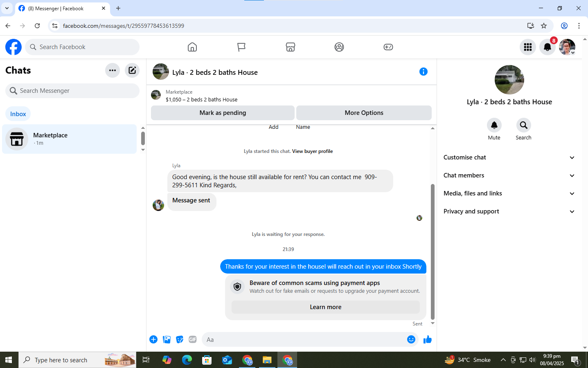Click the 'Message sent' bubble
Image resolution: width=588 pixels, height=368 pixels.
191,202
